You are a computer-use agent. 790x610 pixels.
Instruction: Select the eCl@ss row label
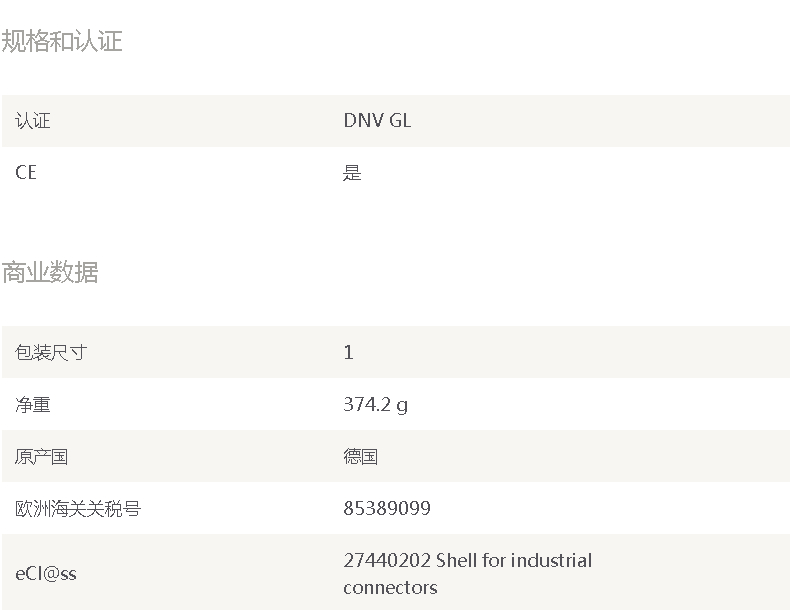[46, 574]
